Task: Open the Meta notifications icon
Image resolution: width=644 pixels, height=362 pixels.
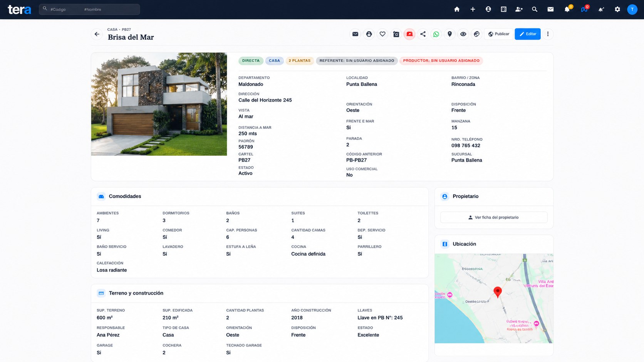Action: pyautogui.click(x=584, y=9)
